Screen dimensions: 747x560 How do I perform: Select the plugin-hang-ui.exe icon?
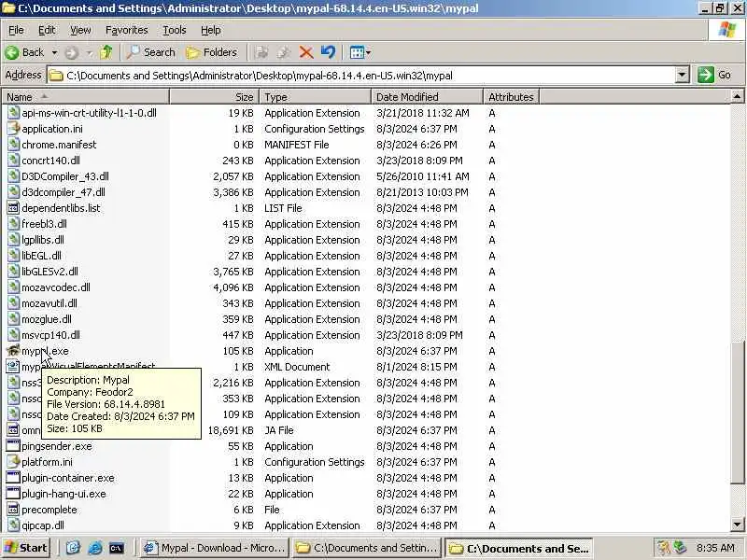(x=13, y=494)
